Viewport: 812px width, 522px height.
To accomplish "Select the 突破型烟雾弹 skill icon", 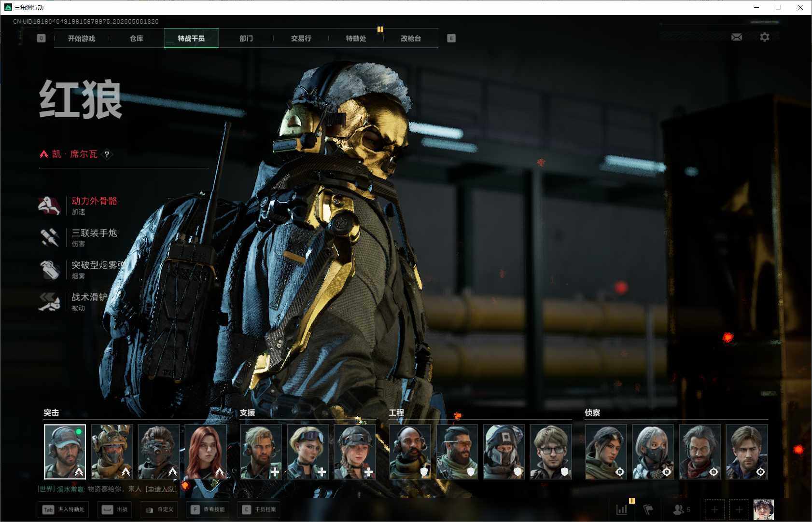I will coord(49,270).
